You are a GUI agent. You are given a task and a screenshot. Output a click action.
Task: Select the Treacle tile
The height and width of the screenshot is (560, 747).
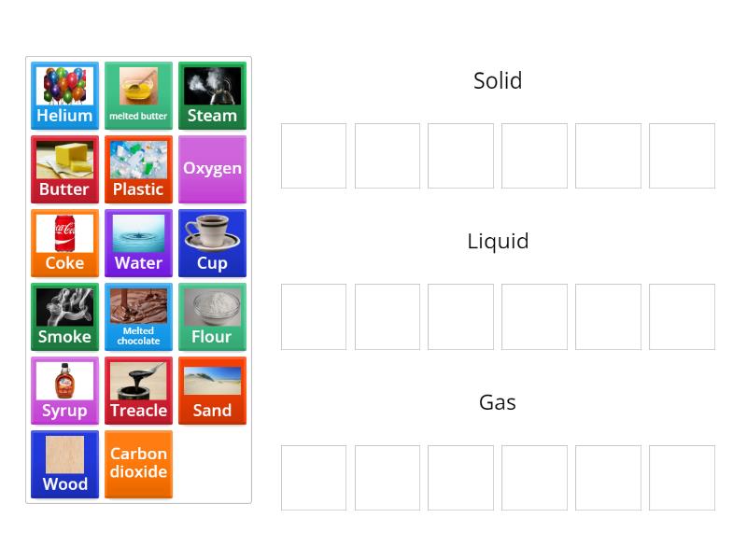click(x=138, y=390)
